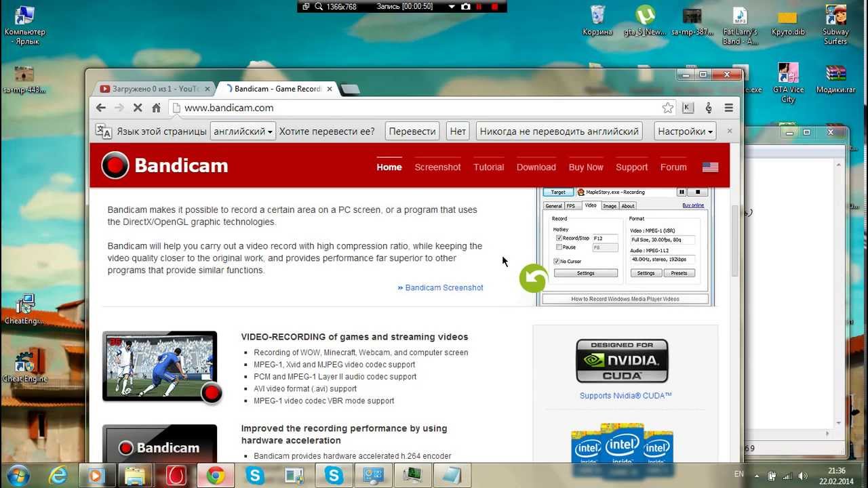Click the EN language indicator in the taskbar
This screenshot has height=488, width=868.
point(738,474)
